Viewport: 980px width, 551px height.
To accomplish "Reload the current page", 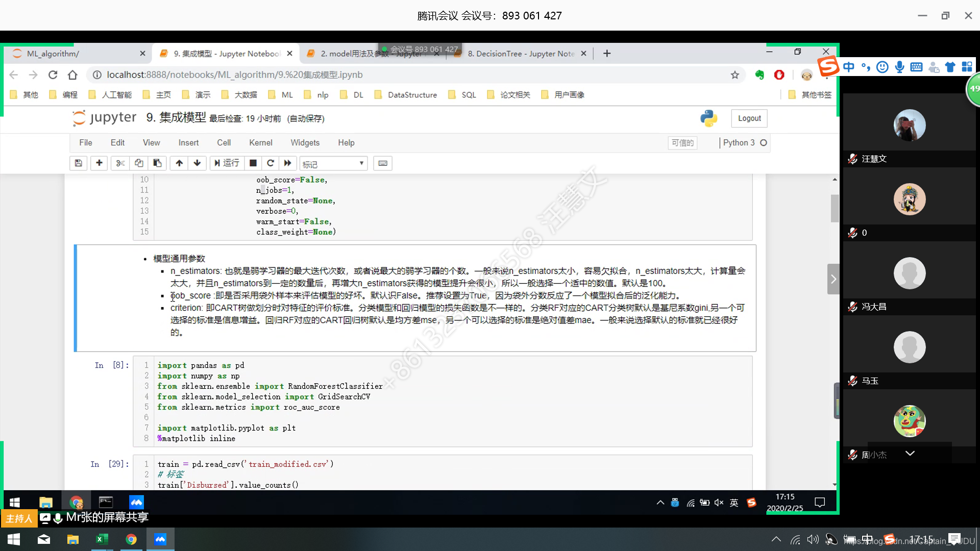I will click(53, 75).
